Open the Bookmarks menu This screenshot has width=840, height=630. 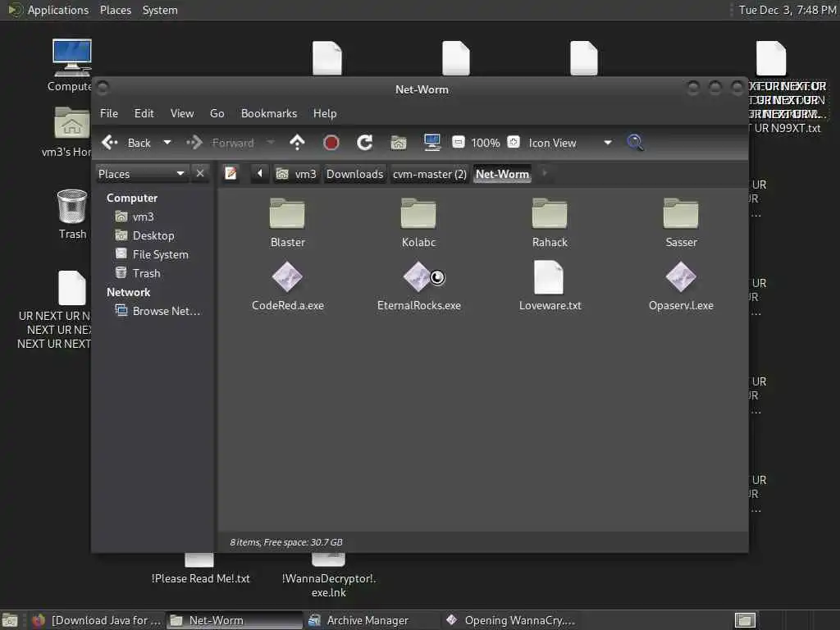pyautogui.click(x=269, y=113)
